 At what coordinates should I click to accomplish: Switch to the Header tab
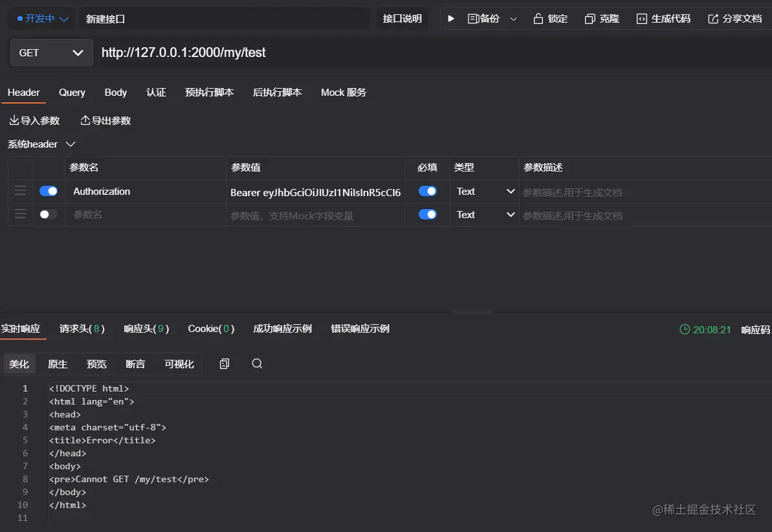click(x=24, y=93)
